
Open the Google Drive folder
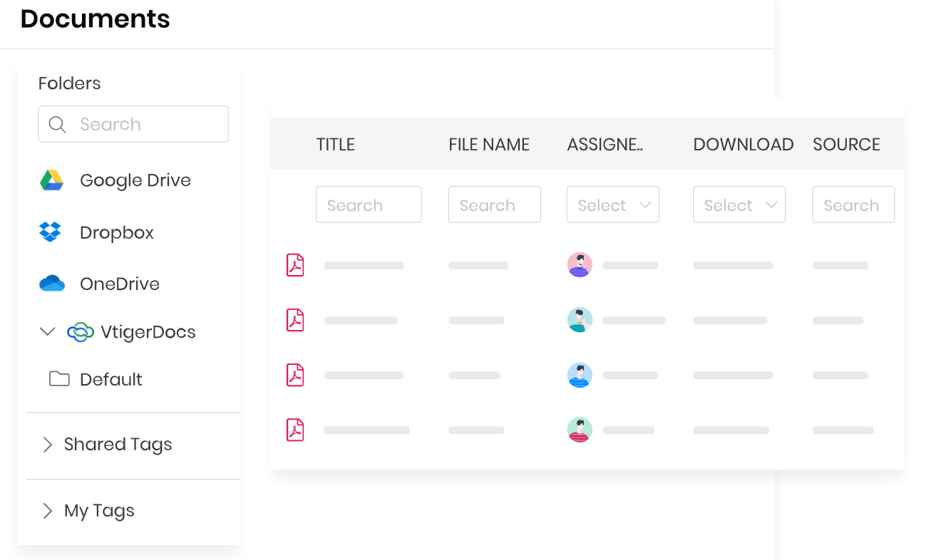tap(135, 180)
